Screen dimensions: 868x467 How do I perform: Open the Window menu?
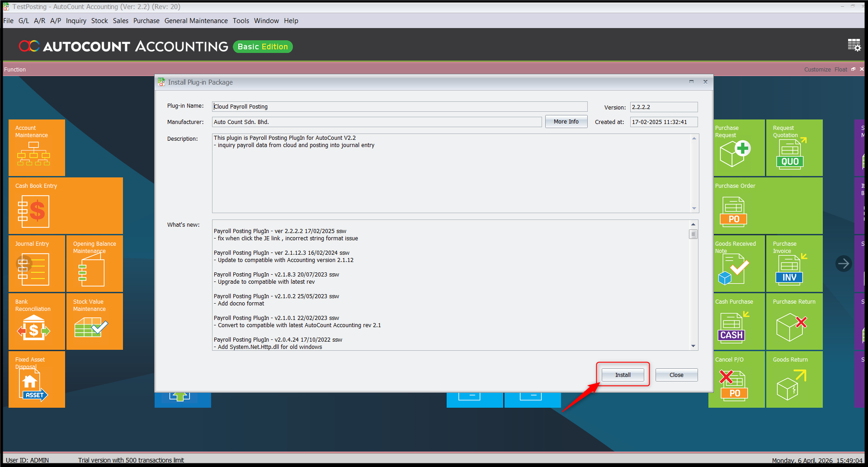(266, 21)
